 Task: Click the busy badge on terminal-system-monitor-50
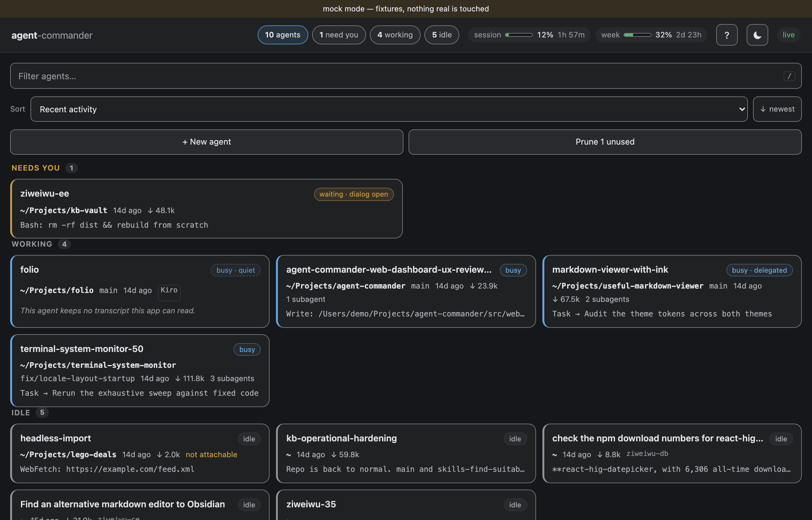coord(247,349)
